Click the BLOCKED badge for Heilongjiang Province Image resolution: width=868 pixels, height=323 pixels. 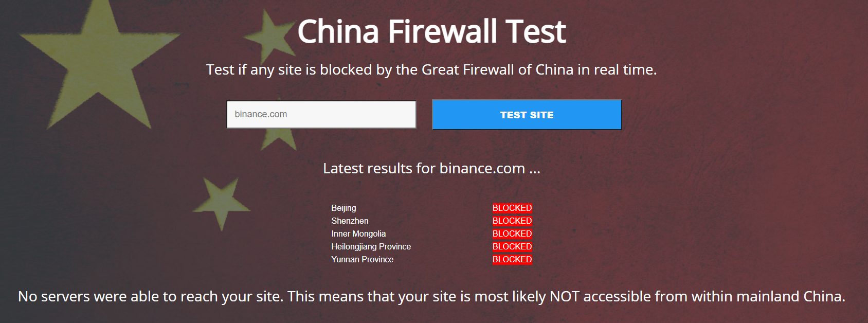click(512, 246)
